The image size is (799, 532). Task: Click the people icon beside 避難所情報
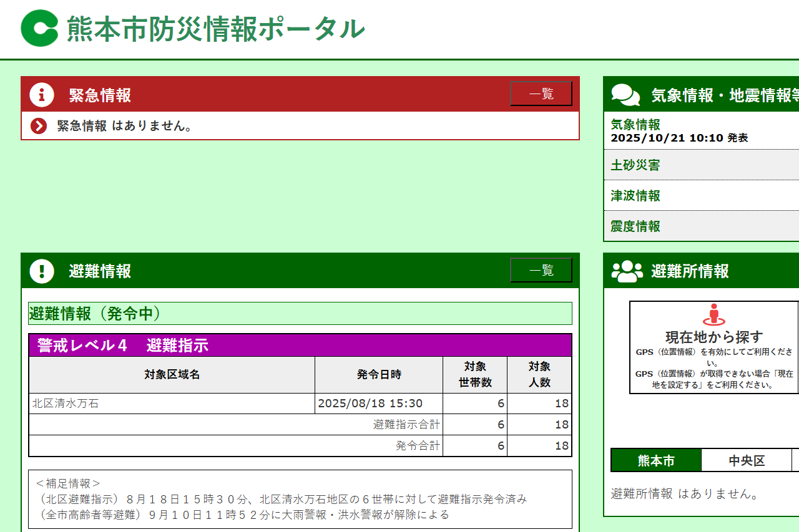pos(627,271)
